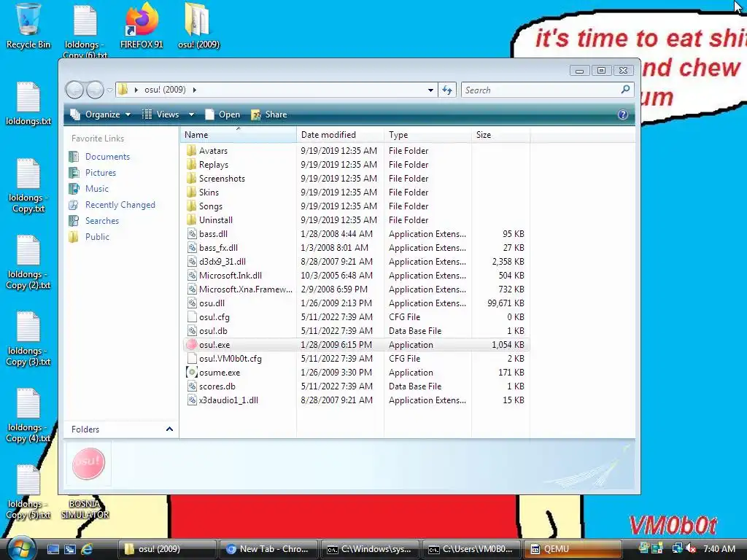Open the Skins folder
The image size is (747, 560).
[356, 192]
